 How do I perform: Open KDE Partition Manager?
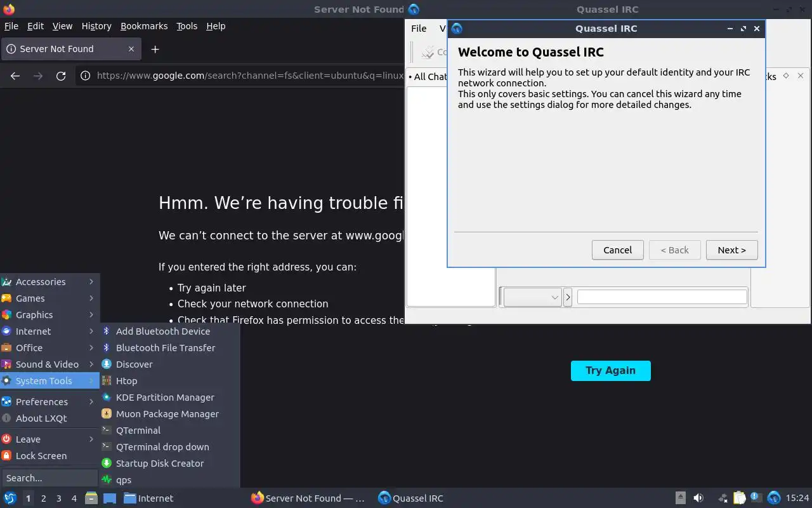point(170,398)
